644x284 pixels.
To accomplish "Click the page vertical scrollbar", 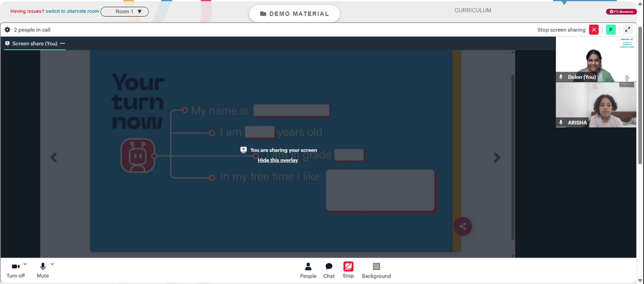I will coord(641,95).
